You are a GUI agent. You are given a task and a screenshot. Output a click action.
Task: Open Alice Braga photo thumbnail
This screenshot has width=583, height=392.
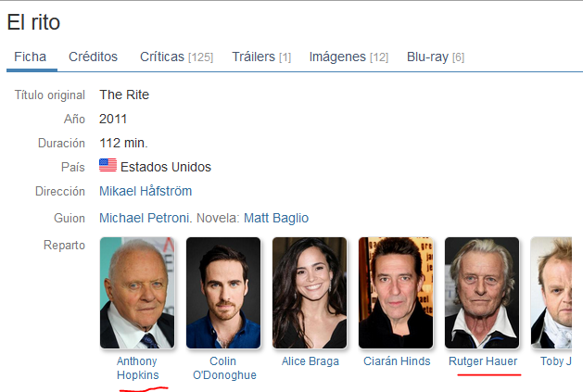310,292
